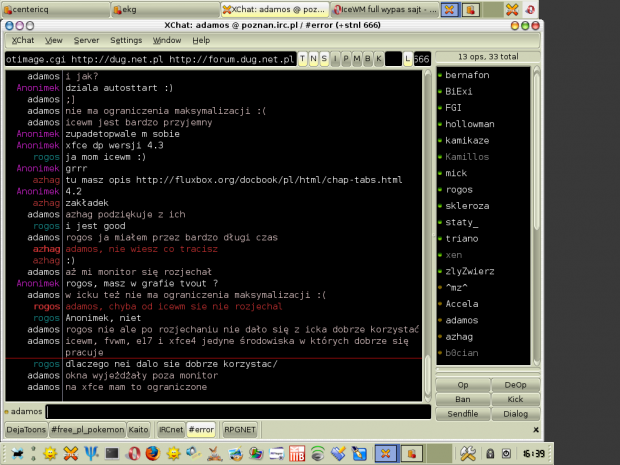Select user skleroza in the user list
Image resolution: width=620 pixels, height=465 pixels.
(467, 206)
